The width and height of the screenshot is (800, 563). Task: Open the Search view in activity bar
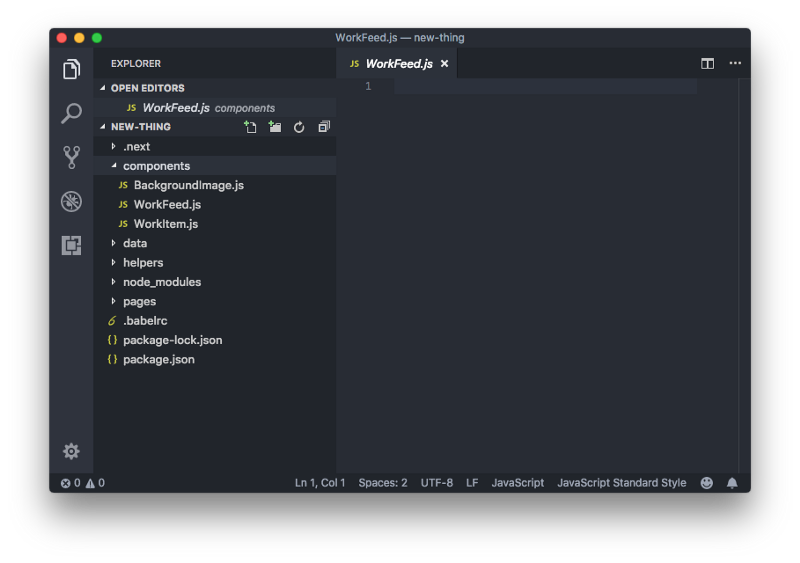coord(71,113)
